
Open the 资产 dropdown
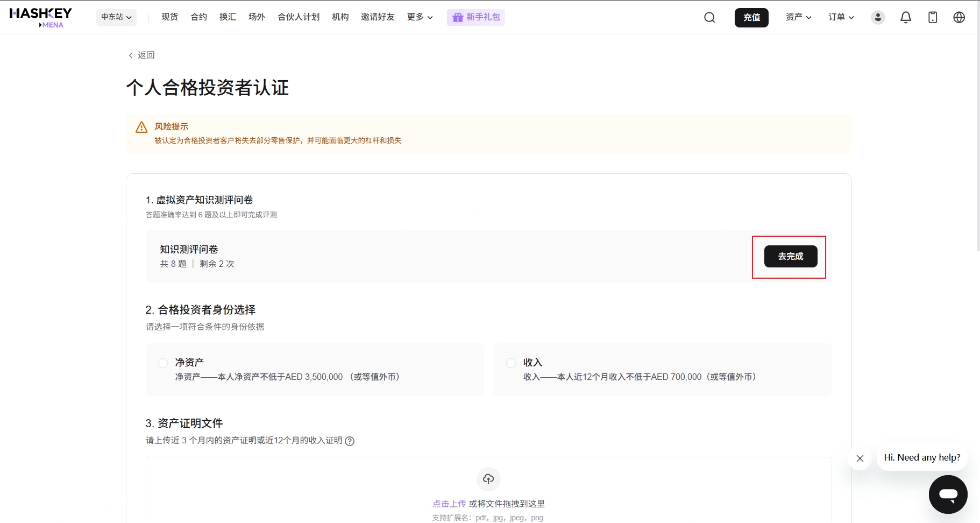pos(798,17)
